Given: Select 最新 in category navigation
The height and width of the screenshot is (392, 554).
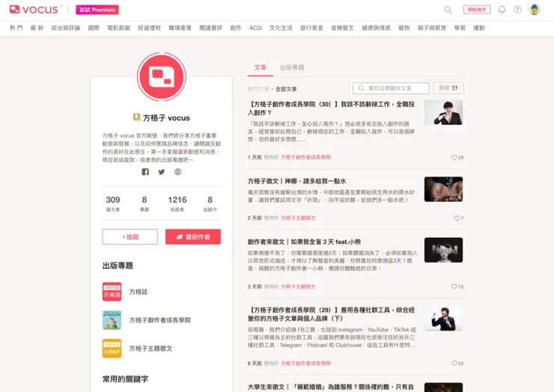Looking at the screenshot, I should (x=37, y=28).
